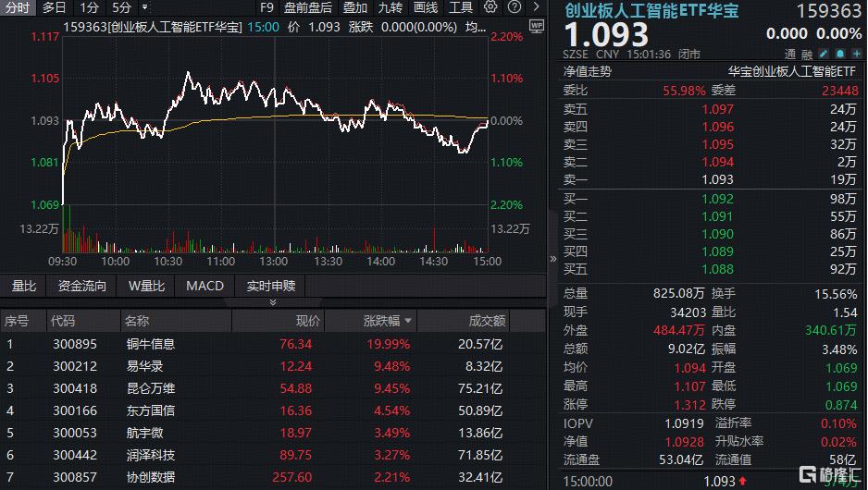
Task: Open the MACD indicator tab
Action: coord(205,286)
